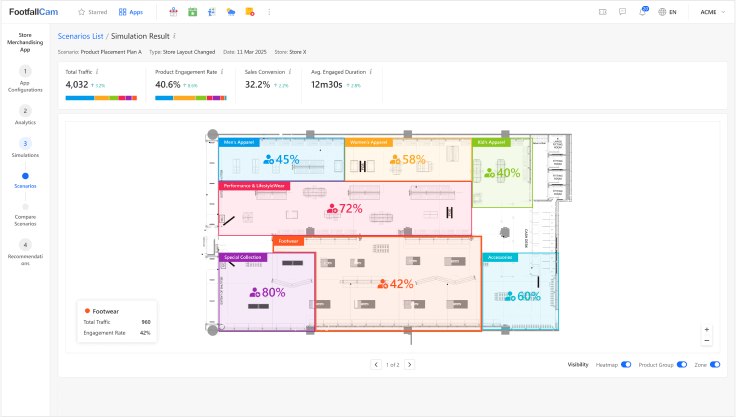This screenshot has width=736, height=417.
Task: Click 'Store Merchandising App' sidebar title
Action: click(x=25, y=42)
